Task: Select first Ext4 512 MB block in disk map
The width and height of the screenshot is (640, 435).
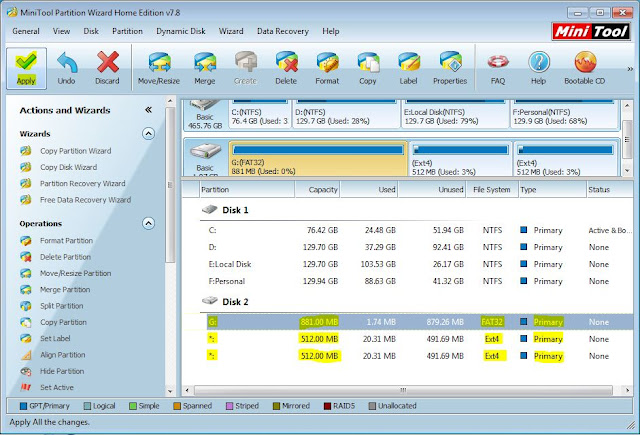Action: pos(460,159)
